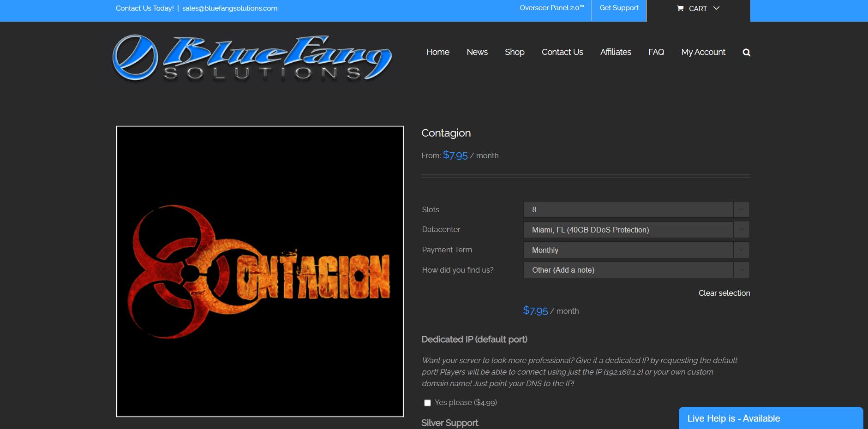
Task: Expand the CART dropdown chevron
Action: [x=716, y=8]
